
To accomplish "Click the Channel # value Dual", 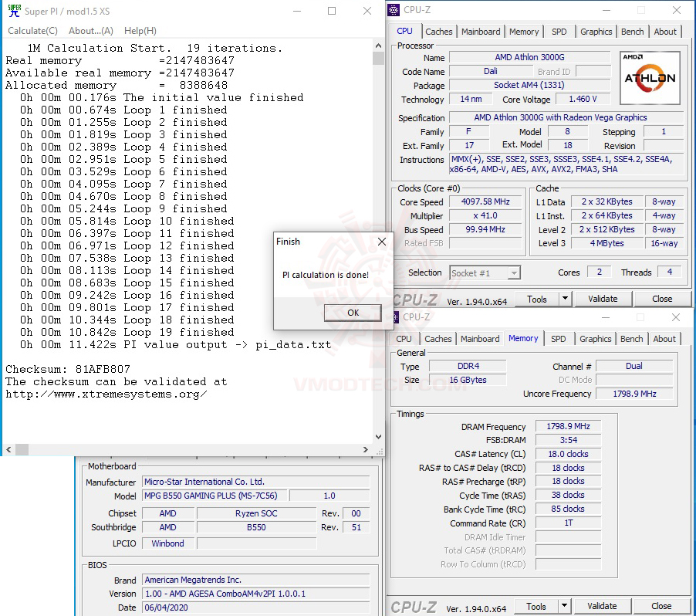I will tap(634, 366).
